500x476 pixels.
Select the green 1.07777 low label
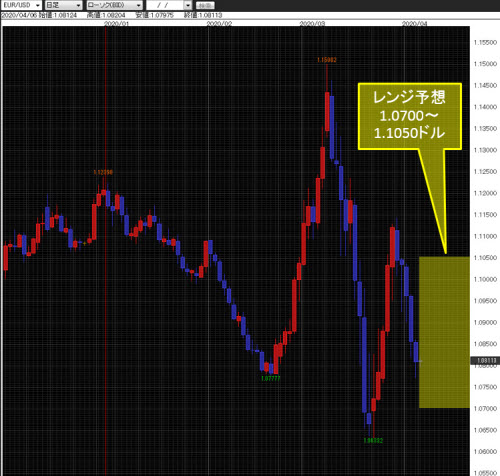click(x=270, y=378)
